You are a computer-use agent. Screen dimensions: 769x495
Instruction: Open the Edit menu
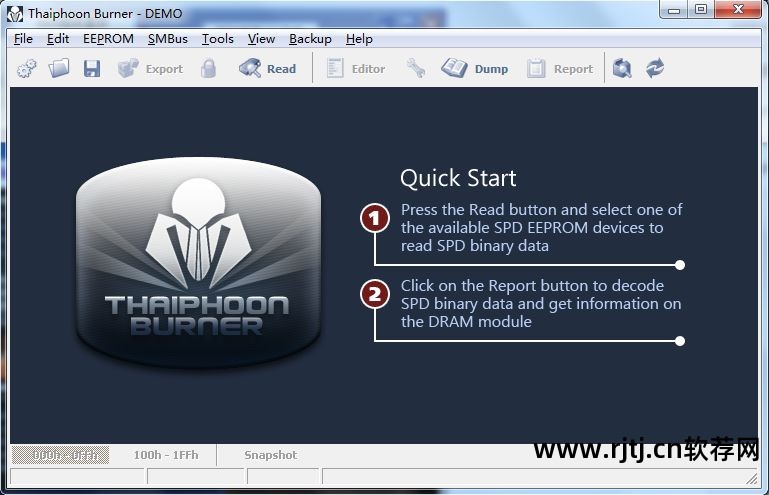[x=58, y=39]
